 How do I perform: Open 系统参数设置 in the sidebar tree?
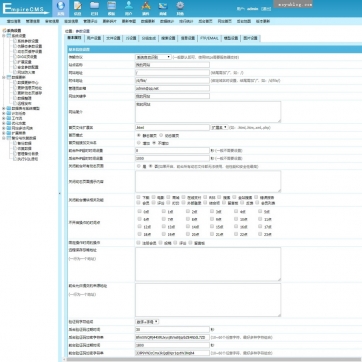[28, 41]
